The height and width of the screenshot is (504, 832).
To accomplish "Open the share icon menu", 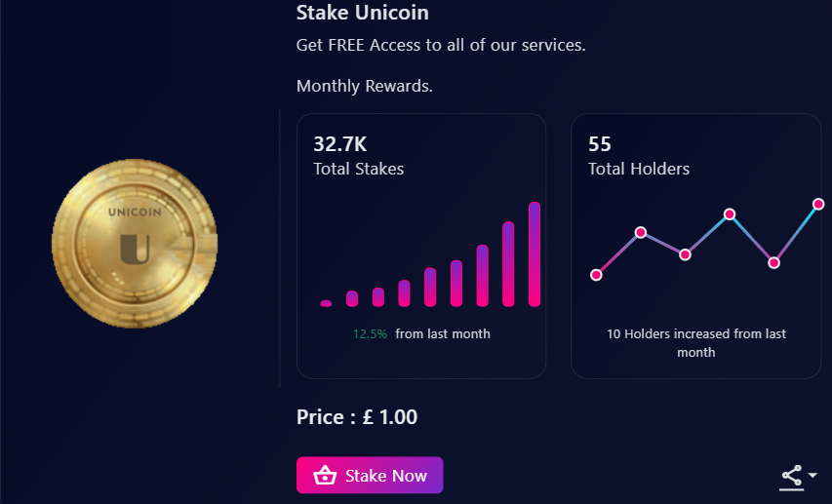I will point(792,476).
